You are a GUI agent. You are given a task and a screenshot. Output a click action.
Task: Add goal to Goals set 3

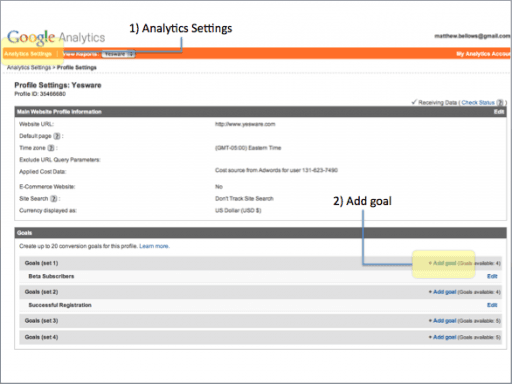coord(445,321)
